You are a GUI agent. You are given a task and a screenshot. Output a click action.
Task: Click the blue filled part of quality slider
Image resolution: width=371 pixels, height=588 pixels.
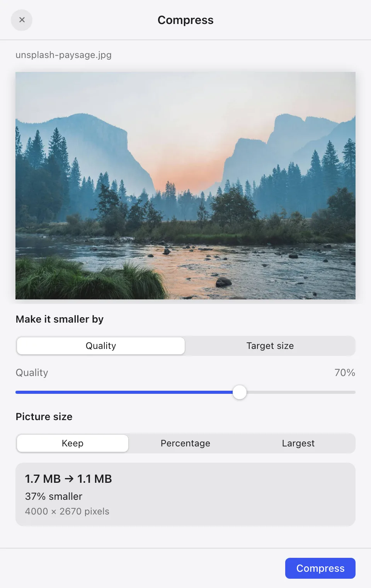[124, 392]
